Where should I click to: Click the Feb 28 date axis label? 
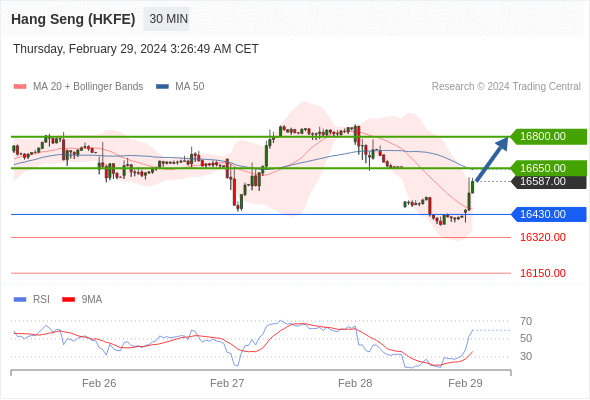pos(355,383)
